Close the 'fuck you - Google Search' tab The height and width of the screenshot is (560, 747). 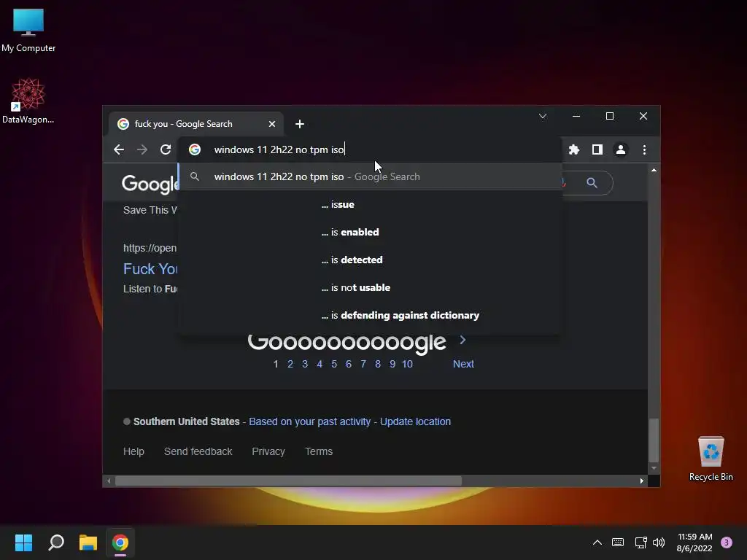272,124
